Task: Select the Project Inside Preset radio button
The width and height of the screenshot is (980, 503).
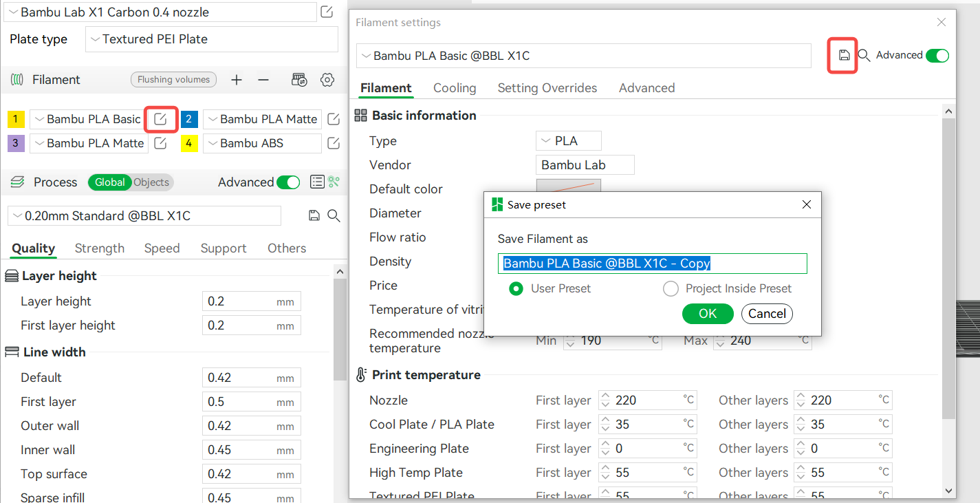Action: [671, 288]
